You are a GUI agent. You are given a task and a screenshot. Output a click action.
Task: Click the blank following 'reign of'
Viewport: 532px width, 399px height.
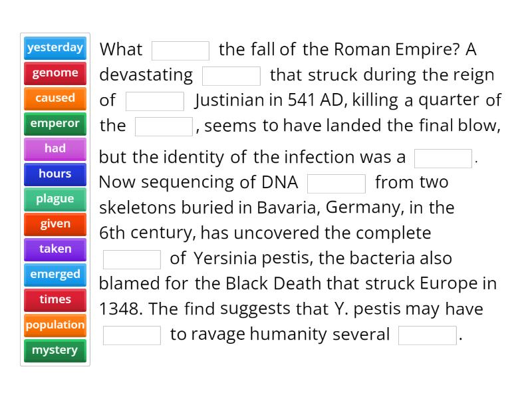154,100
